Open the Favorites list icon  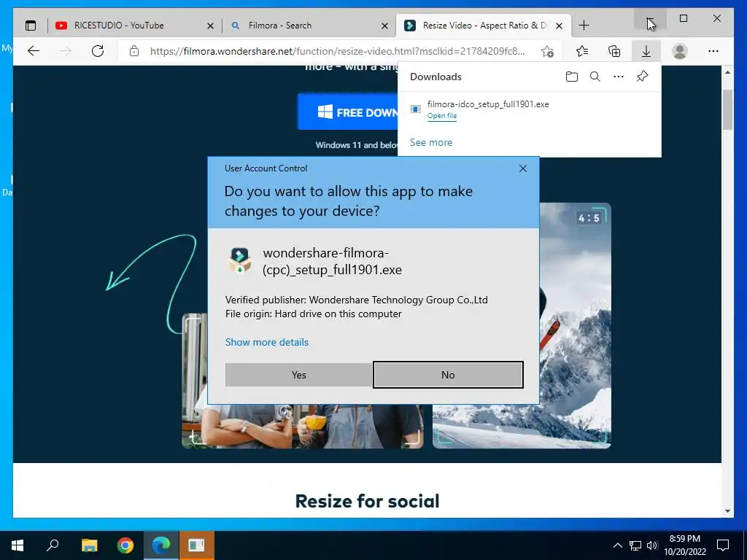click(582, 51)
